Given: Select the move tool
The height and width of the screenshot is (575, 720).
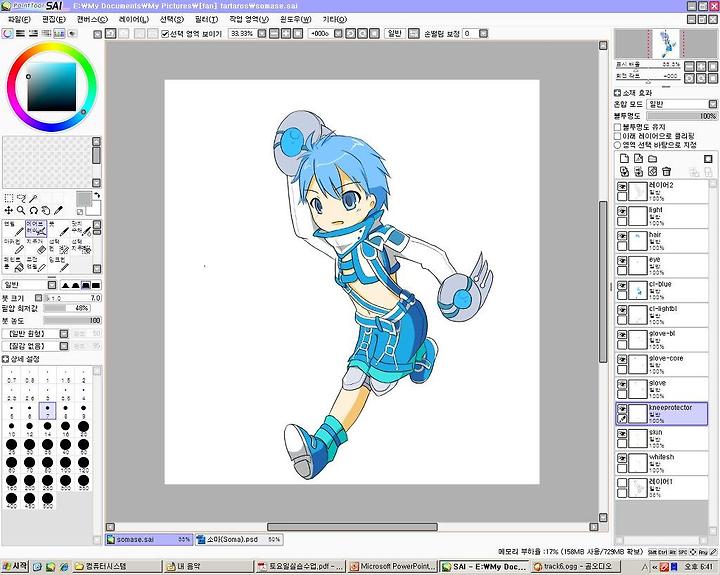Looking at the screenshot, I should point(9,210).
